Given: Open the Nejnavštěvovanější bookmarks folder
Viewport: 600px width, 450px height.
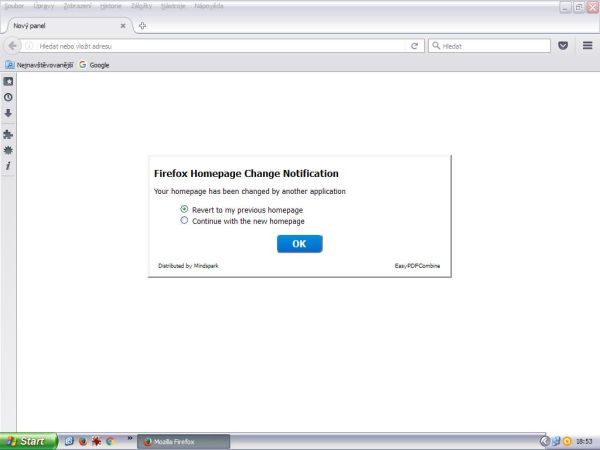Looking at the screenshot, I should point(39,65).
